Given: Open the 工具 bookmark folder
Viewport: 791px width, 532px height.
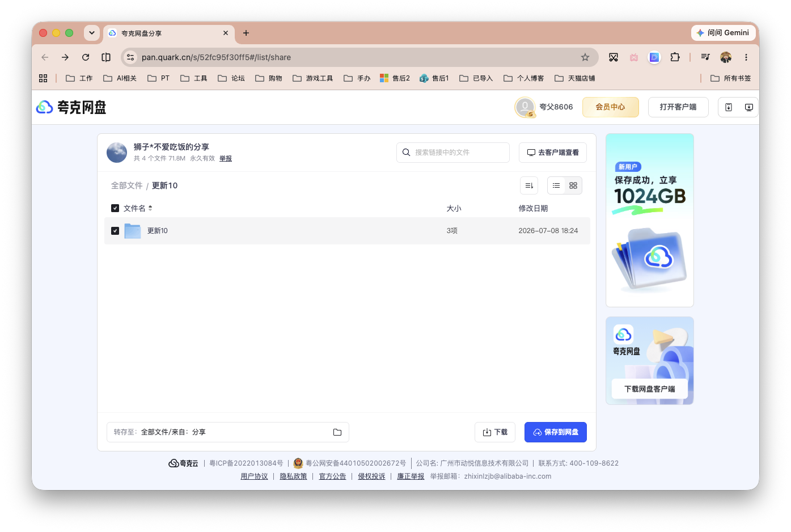Looking at the screenshot, I should [194, 78].
